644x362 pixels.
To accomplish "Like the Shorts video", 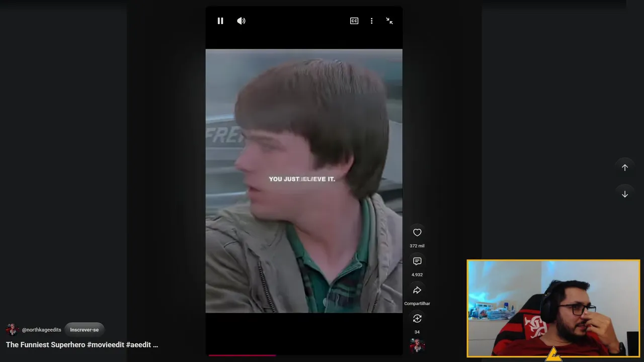I will pyautogui.click(x=417, y=232).
